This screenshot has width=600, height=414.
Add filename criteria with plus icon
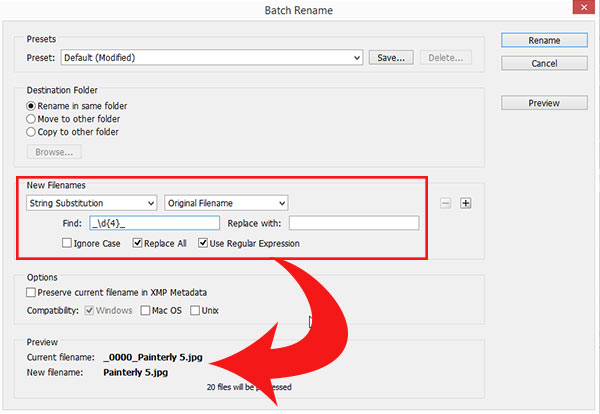466,203
